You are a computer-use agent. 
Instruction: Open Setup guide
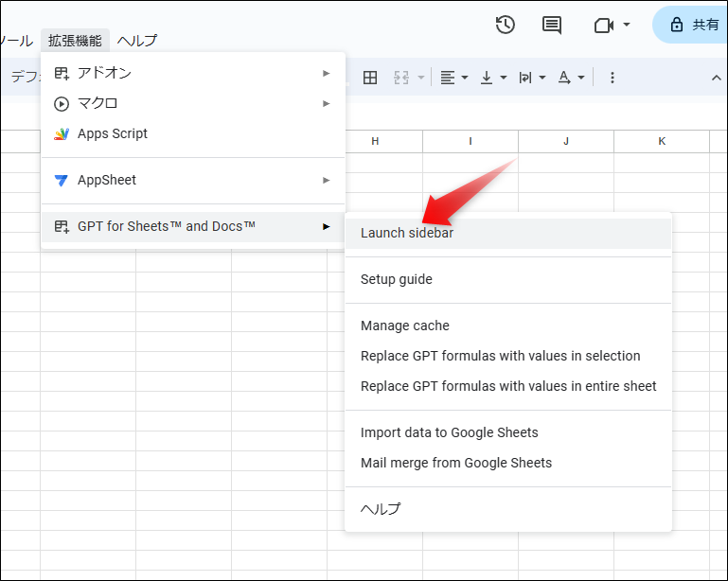tap(508, 279)
